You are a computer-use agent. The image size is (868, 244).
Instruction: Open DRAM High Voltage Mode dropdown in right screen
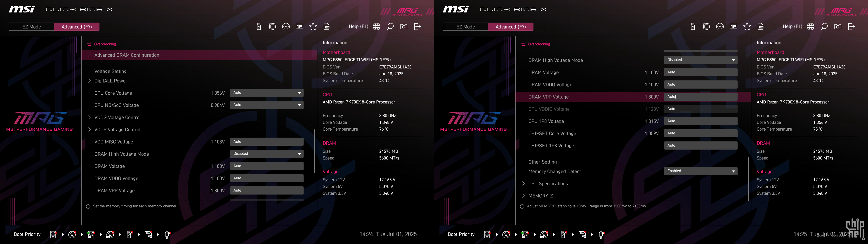click(x=701, y=60)
